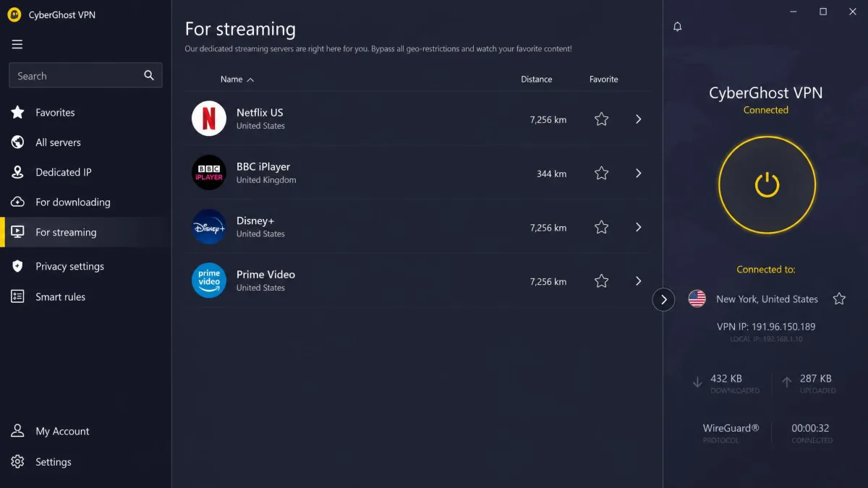This screenshot has height=488, width=868.
Task: Click the My Account person icon
Action: point(18,431)
